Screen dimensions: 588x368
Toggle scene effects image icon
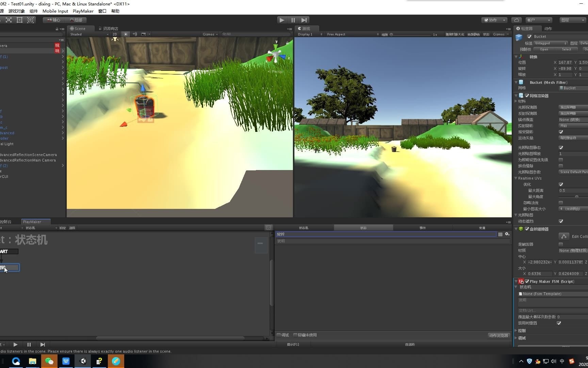coord(144,34)
